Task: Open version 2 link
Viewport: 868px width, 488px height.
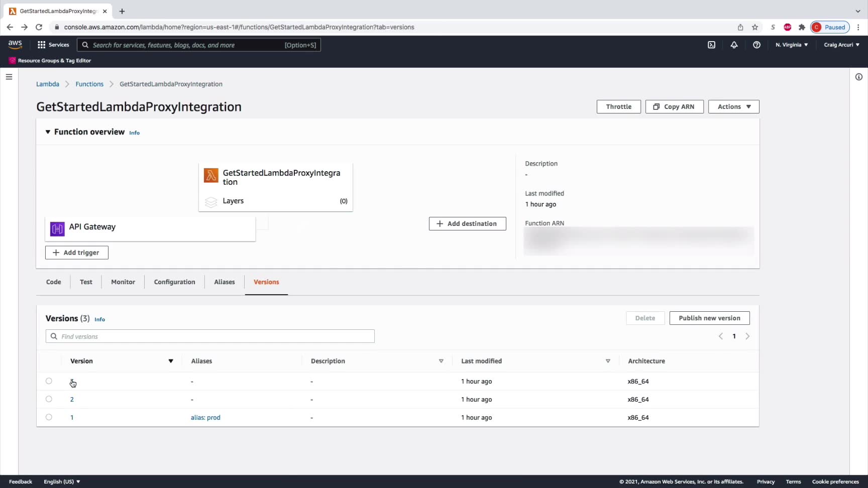Action: (x=72, y=399)
